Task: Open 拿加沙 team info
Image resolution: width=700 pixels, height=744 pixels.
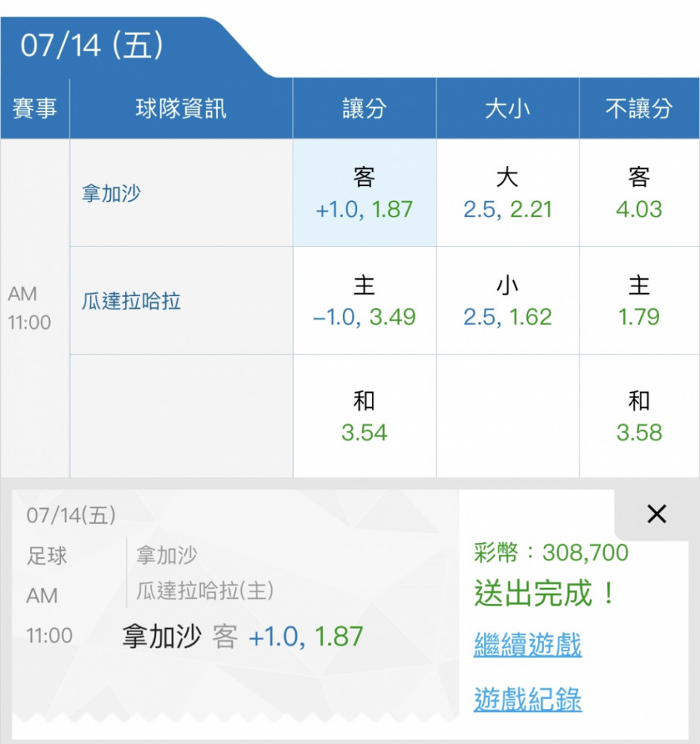Action: 111,193
